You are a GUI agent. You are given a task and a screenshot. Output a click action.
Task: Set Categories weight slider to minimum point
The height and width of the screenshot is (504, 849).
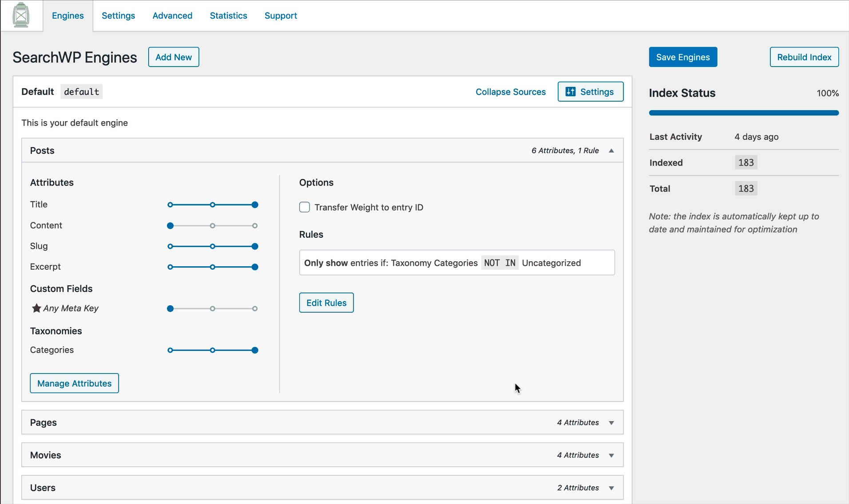tap(170, 350)
